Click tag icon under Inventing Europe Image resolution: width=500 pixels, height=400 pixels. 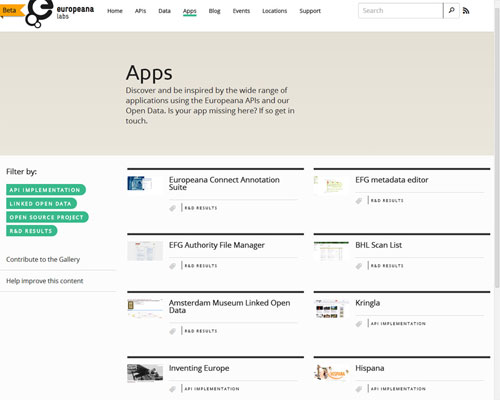(x=173, y=389)
